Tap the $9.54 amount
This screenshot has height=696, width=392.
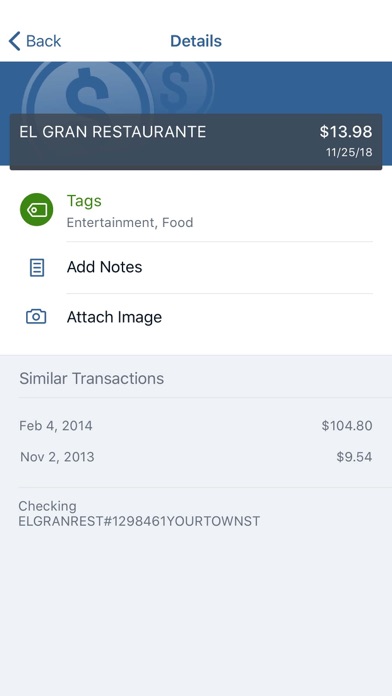pyautogui.click(x=354, y=457)
